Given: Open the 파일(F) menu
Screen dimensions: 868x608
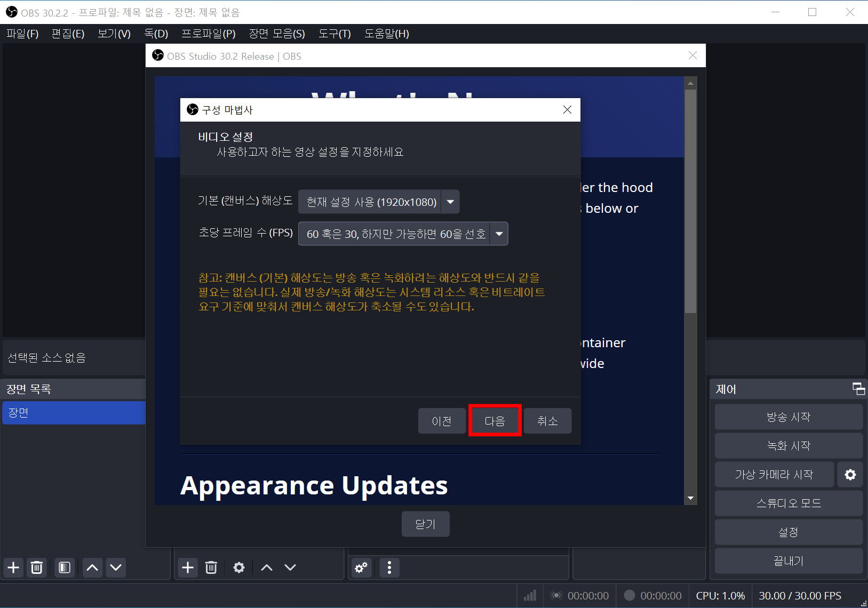Looking at the screenshot, I should point(22,34).
